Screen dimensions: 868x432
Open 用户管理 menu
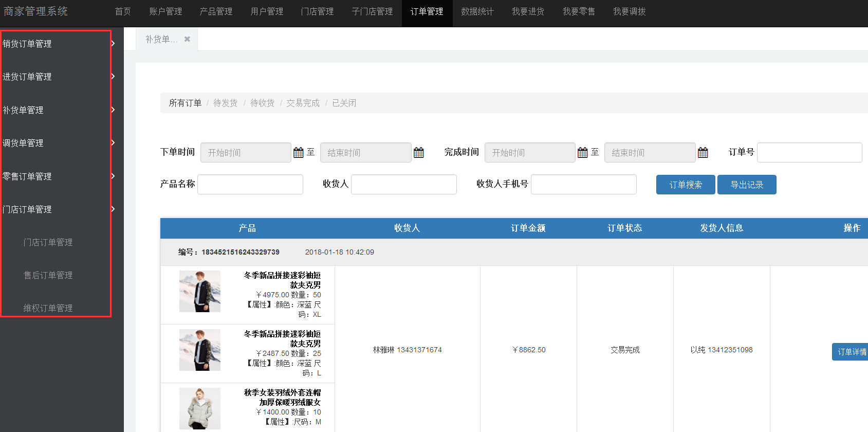coord(267,11)
